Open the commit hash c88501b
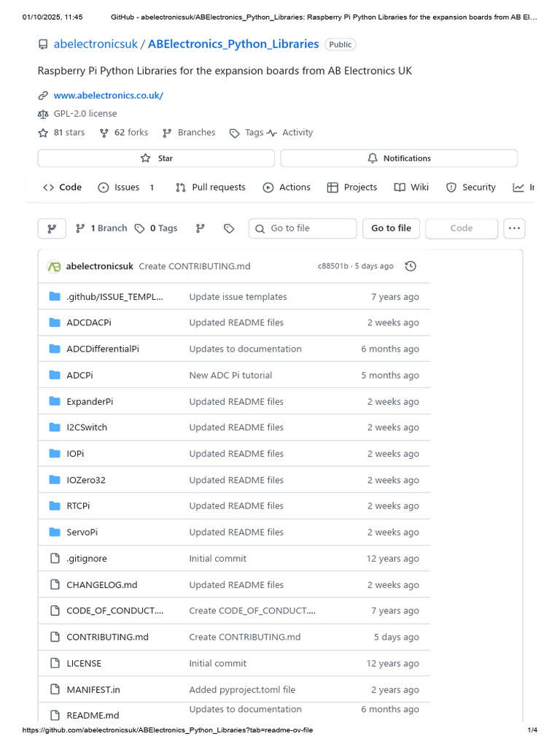Viewport: 560px width, 747px height. coord(332,266)
